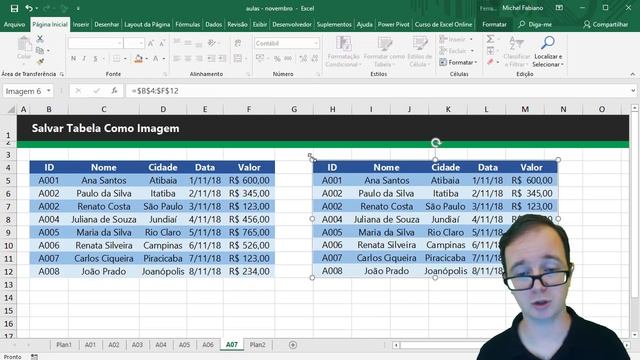Open the number format dropdown Contábil
The height and width of the screenshot is (360, 640).
(x=316, y=43)
